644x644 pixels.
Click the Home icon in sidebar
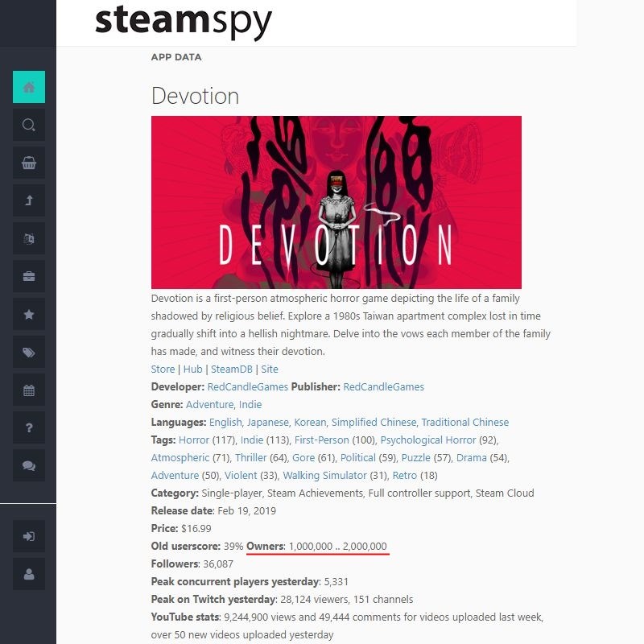pyautogui.click(x=29, y=87)
